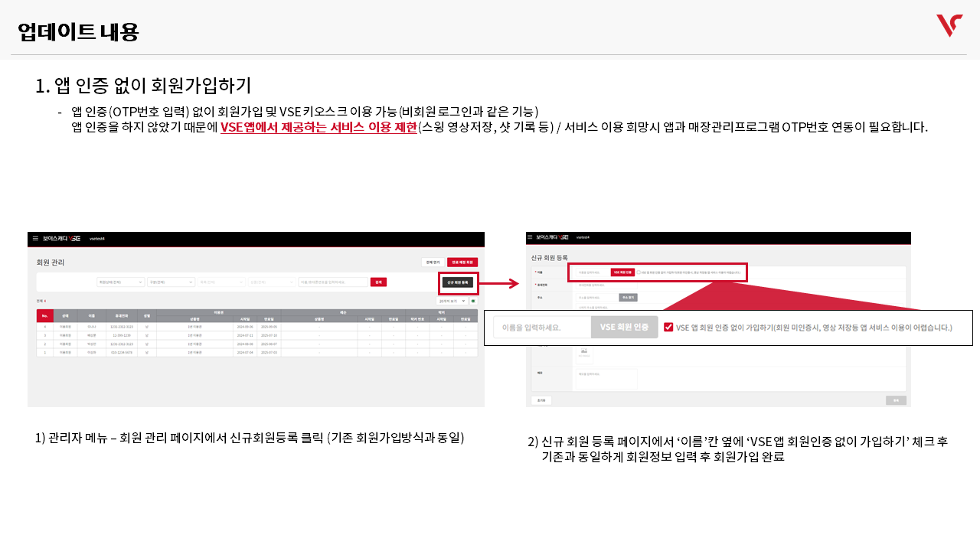980x551 pixels.
Task: Click the member search name/phone input field
Action: [x=333, y=282]
